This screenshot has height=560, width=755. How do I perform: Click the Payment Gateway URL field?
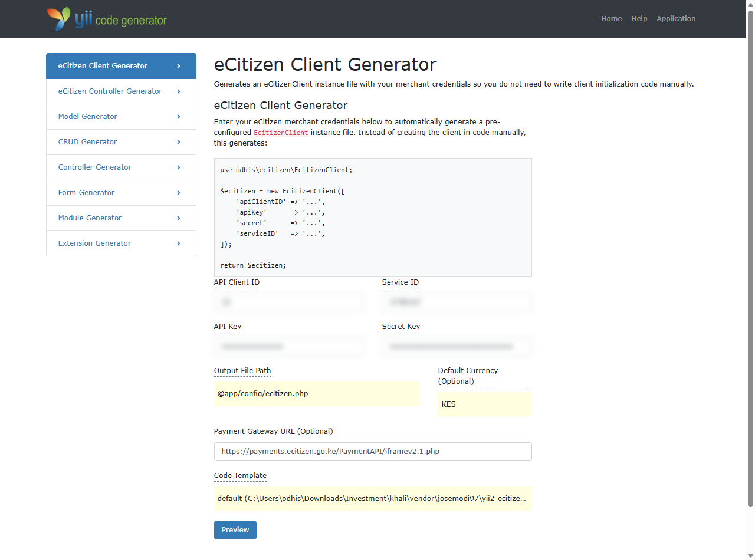click(x=373, y=452)
